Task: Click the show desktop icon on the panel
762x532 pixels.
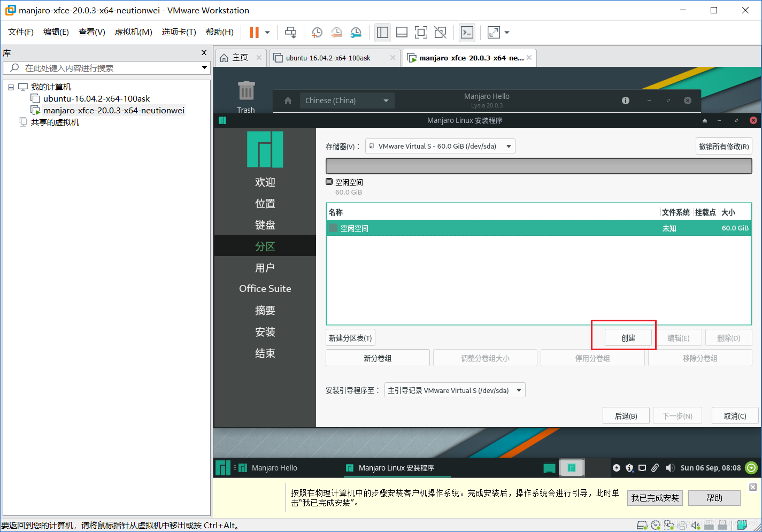Action: coord(549,468)
